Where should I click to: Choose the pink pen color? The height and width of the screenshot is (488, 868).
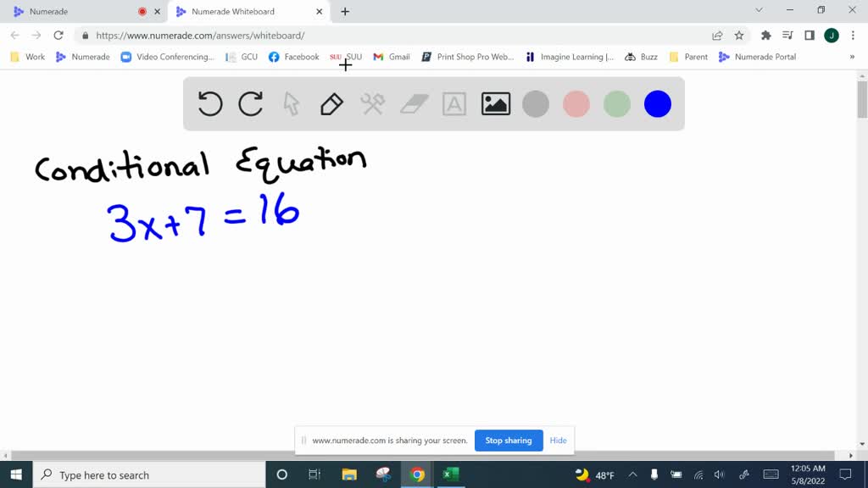pos(576,104)
